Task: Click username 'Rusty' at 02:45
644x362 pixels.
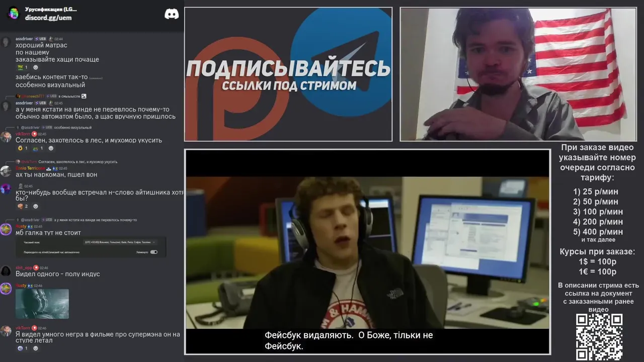Action: tap(21, 227)
